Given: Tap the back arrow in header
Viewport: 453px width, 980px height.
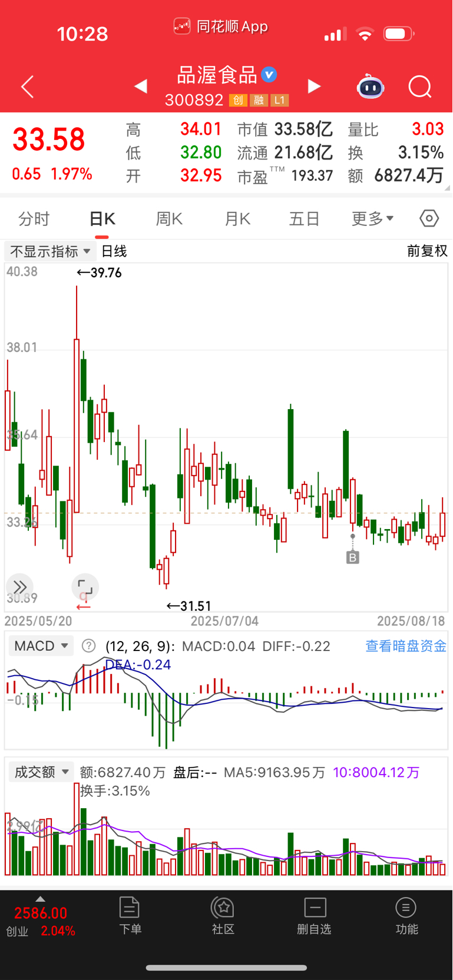Looking at the screenshot, I should coord(28,87).
